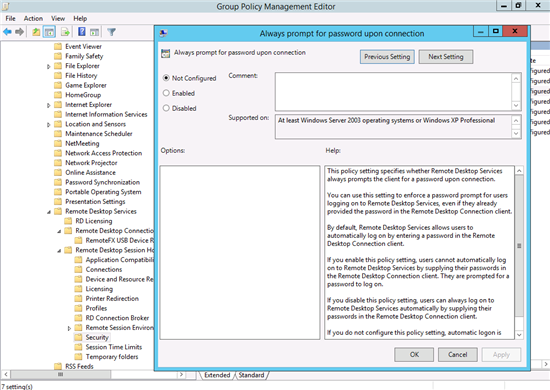Screen dimensions: 550x390
Task: Select Online Assistance in the tree
Action: click(90, 172)
